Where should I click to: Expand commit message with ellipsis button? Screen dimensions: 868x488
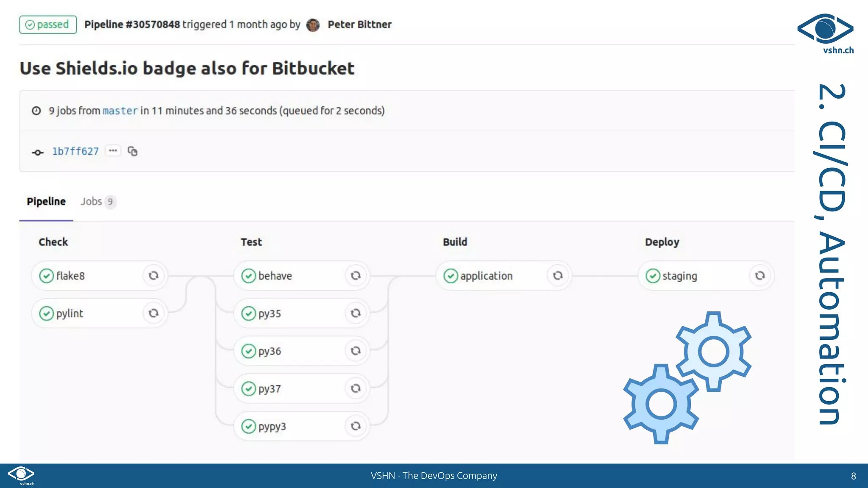point(113,151)
